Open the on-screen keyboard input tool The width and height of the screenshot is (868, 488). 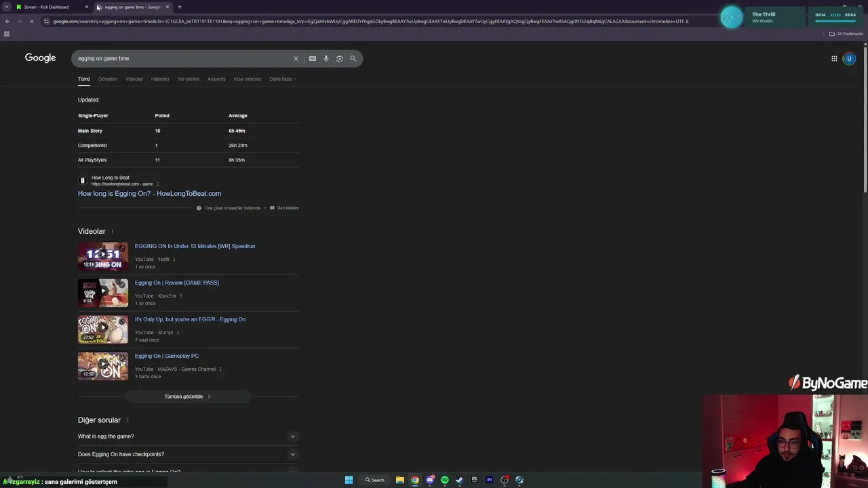pyautogui.click(x=313, y=58)
